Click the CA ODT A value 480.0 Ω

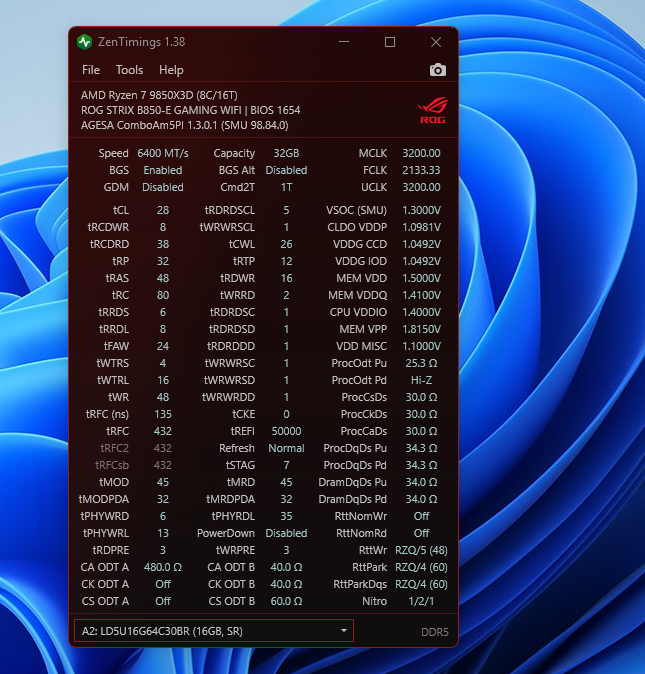pos(163,567)
